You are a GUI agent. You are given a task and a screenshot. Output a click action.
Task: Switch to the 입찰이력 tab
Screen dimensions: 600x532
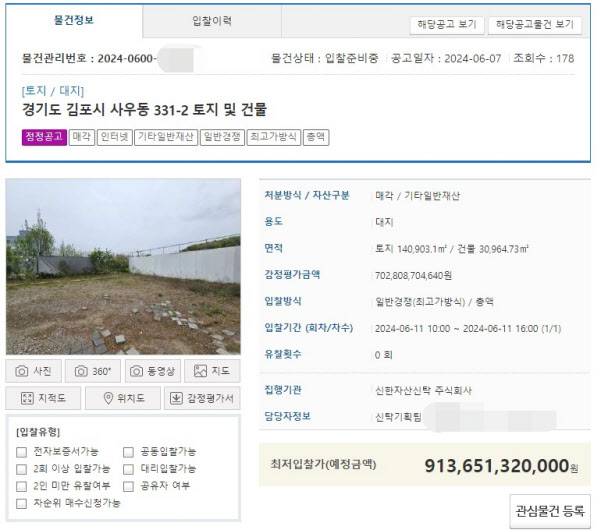point(212,21)
